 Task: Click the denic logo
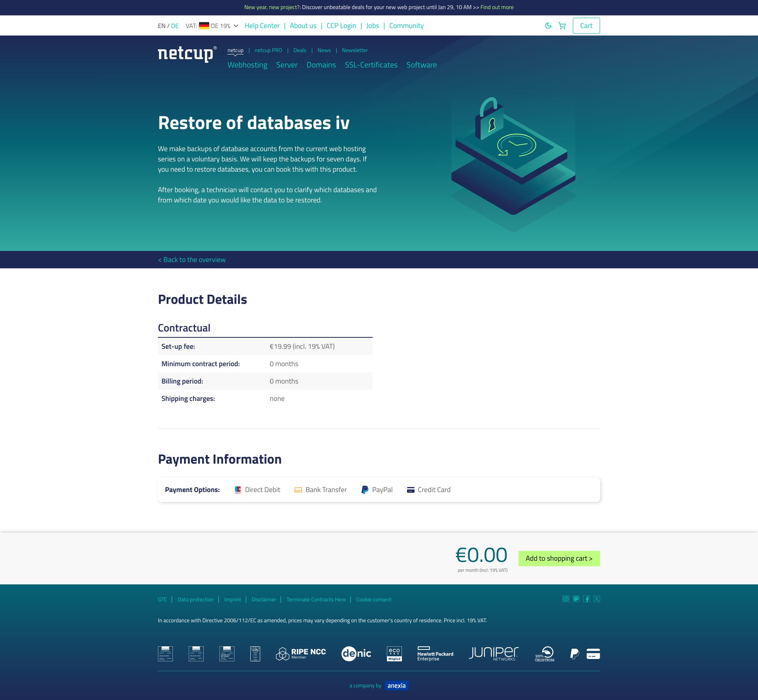(x=356, y=654)
